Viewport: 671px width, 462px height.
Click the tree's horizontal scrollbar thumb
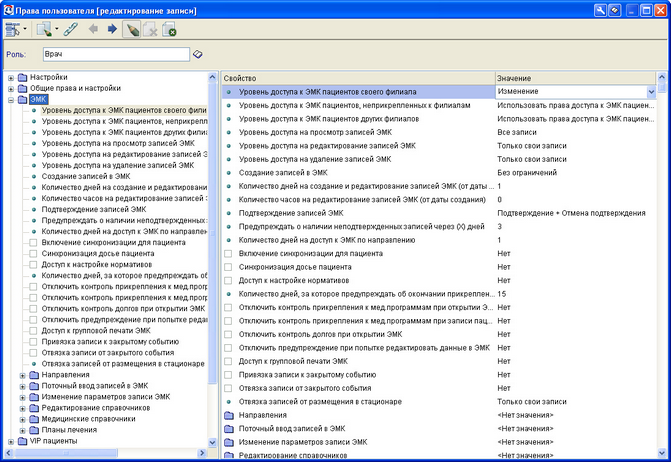point(65,453)
